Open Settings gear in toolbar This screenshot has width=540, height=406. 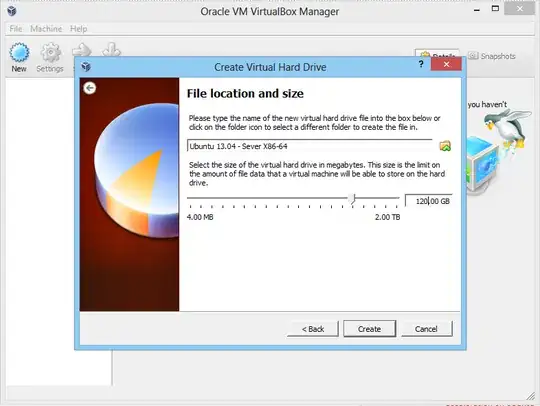50,58
